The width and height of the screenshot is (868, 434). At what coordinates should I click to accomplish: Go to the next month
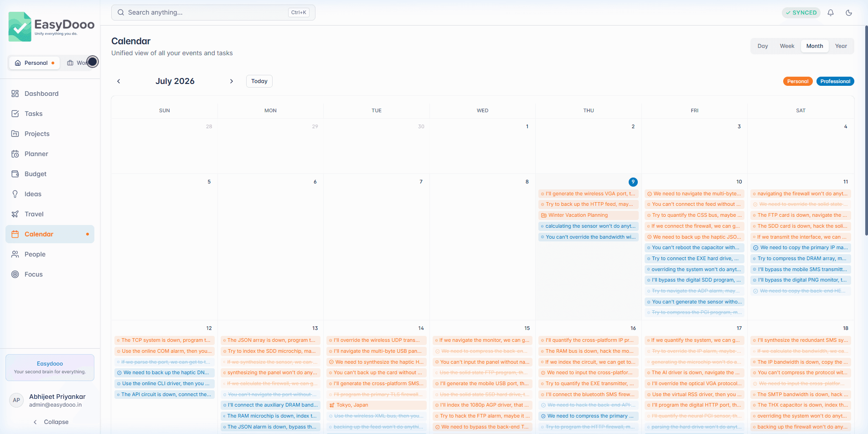[232, 81]
